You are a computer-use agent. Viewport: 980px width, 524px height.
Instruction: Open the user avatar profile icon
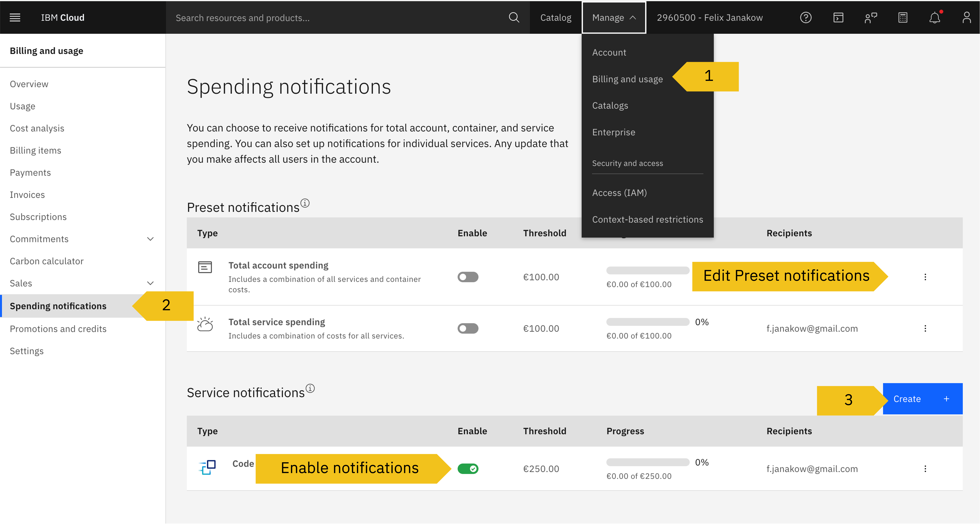click(x=967, y=17)
